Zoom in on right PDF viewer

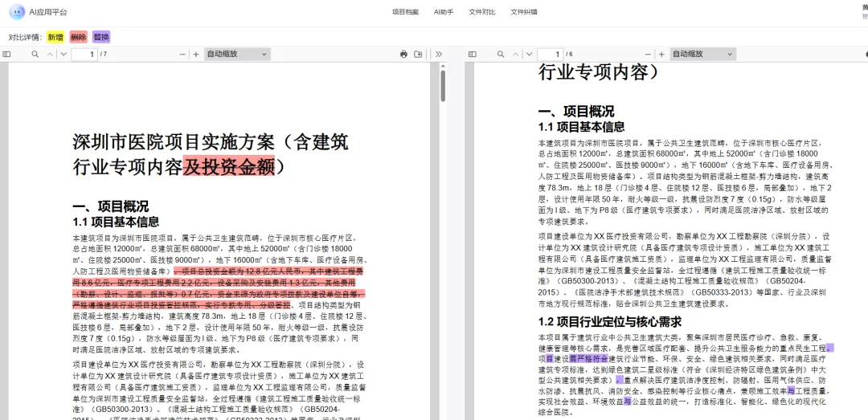[661, 55]
